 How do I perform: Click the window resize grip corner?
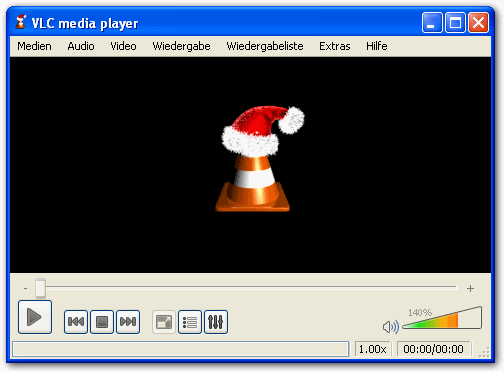pyautogui.click(x=484, y=352)
